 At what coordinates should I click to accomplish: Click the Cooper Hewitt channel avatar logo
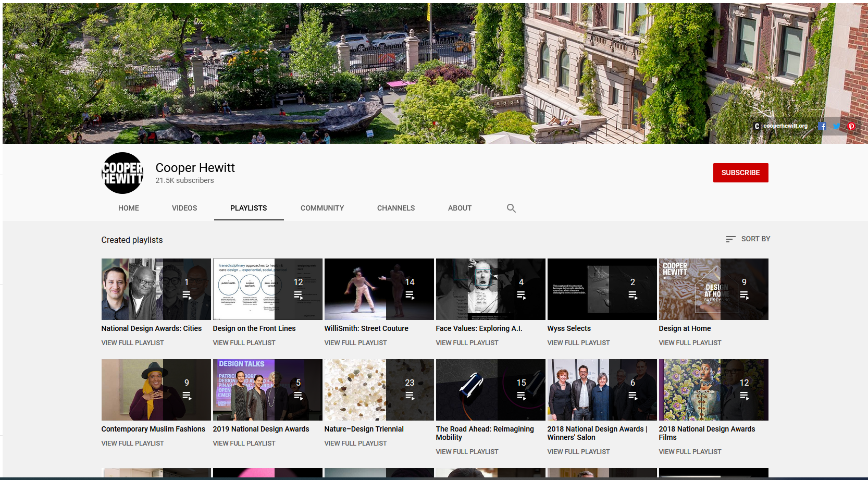(122, 173)
